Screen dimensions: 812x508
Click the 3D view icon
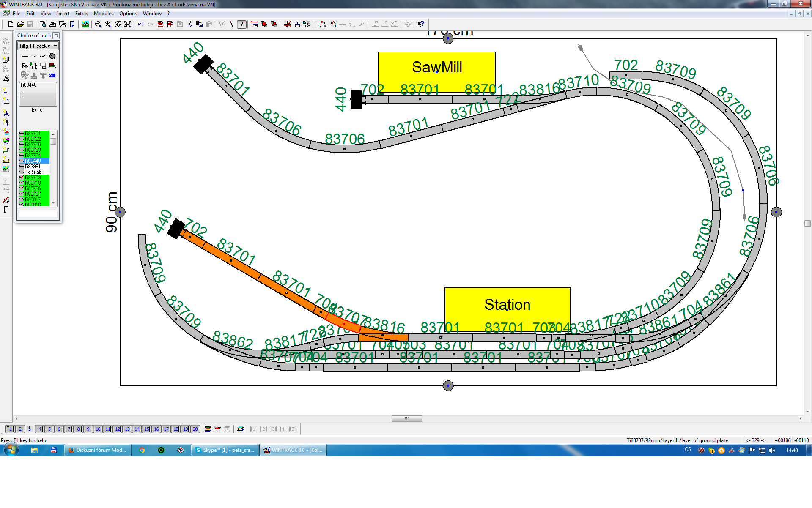coord(52,76)
